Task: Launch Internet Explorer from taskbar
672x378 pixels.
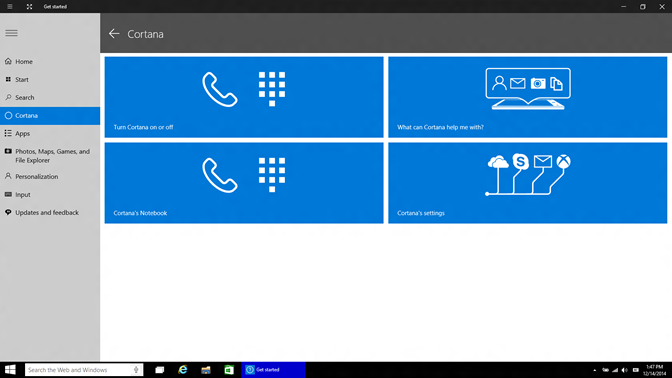Action: click(x=183, y=370)
